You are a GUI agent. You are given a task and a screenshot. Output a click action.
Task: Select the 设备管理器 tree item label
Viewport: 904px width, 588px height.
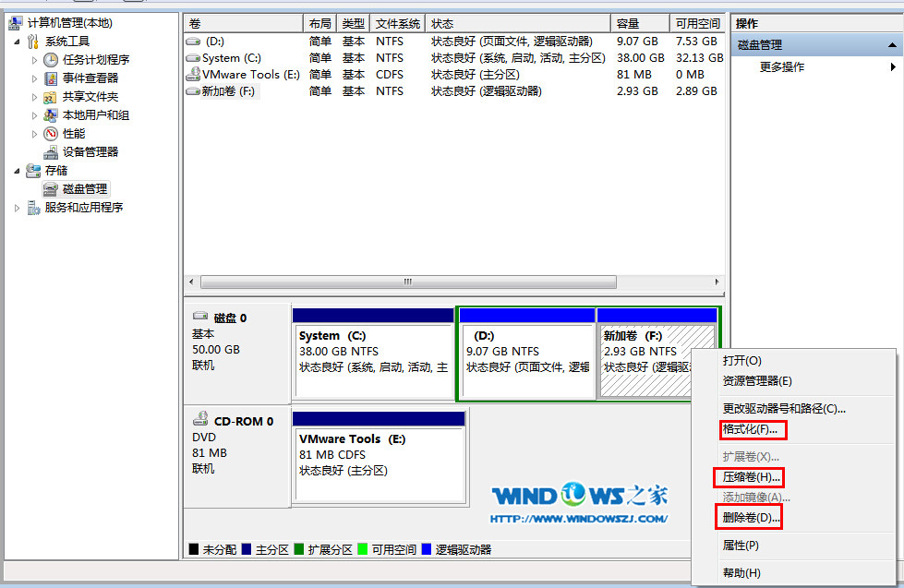coord(90,152)
